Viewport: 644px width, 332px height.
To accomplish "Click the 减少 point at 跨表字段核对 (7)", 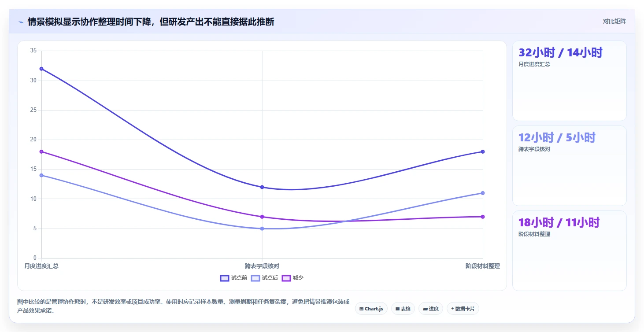I will click(x=262, y=217).
